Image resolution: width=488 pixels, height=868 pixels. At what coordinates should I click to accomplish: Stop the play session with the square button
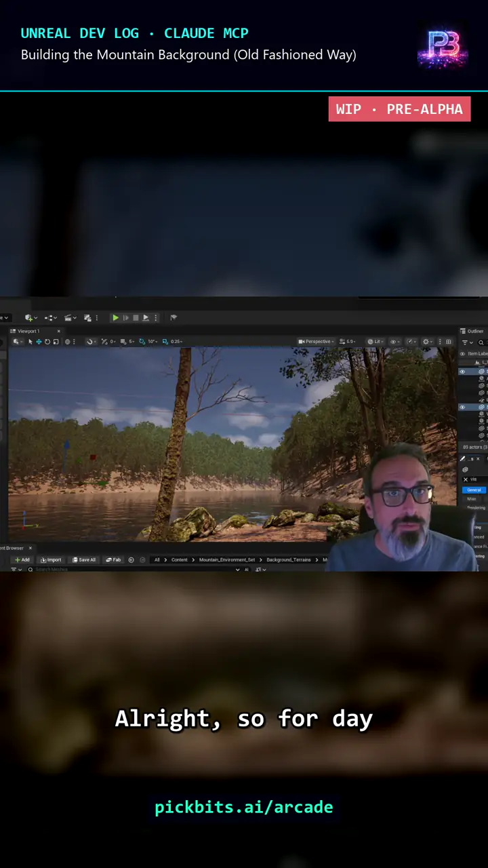[x=136, y=317]
